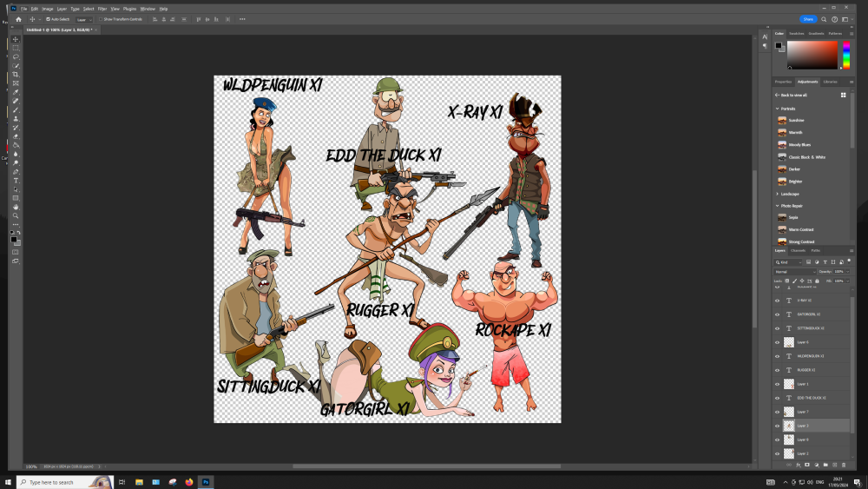868x489 pixels.
Task: Hide the X-RAY XI text layer
Action: coord(777,301)
